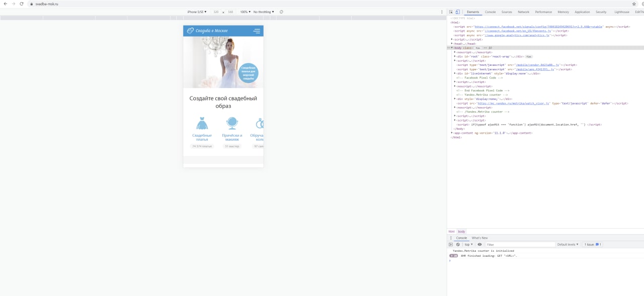The image size is (644, 296).
Task: Open the Sources tab
Action: click(507, 12)
